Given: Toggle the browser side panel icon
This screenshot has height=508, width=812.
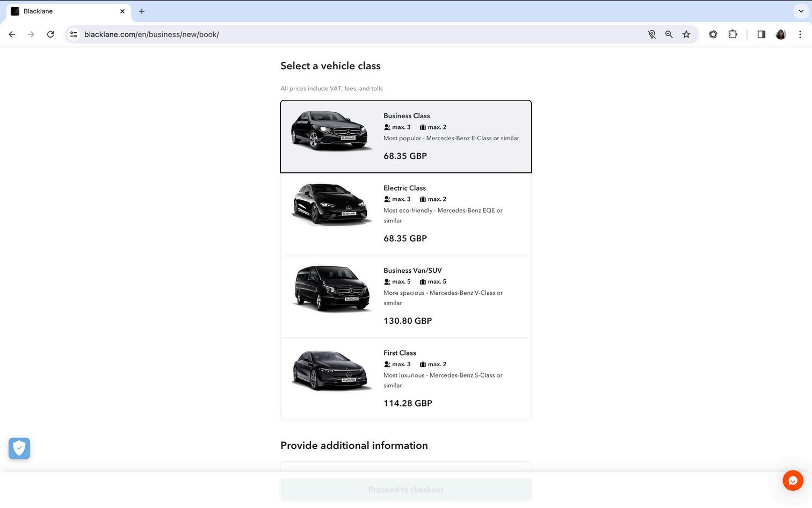Looking at the screenshot, I should pos(762,34).
